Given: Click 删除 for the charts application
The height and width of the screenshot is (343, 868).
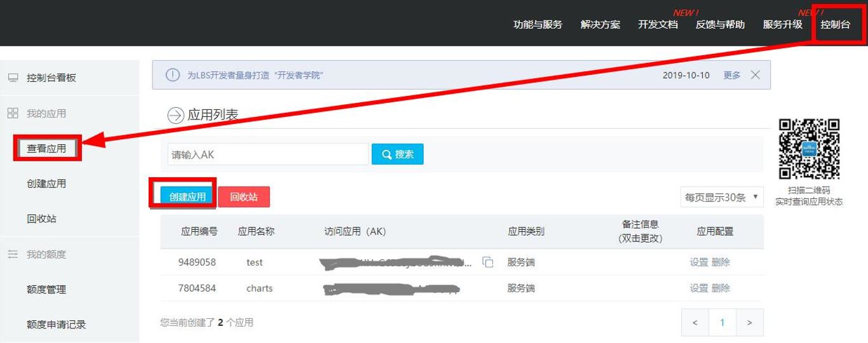Looking at the screenshot, I should click(x=721, y=288).
